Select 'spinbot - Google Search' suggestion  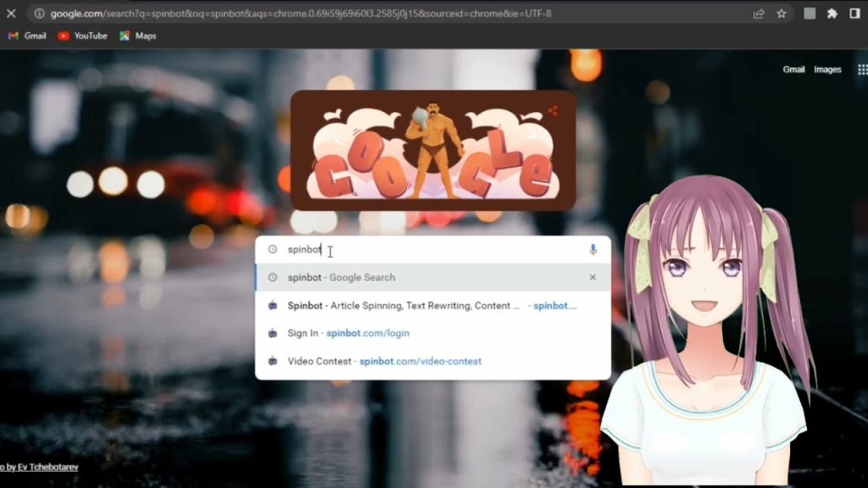433,277
